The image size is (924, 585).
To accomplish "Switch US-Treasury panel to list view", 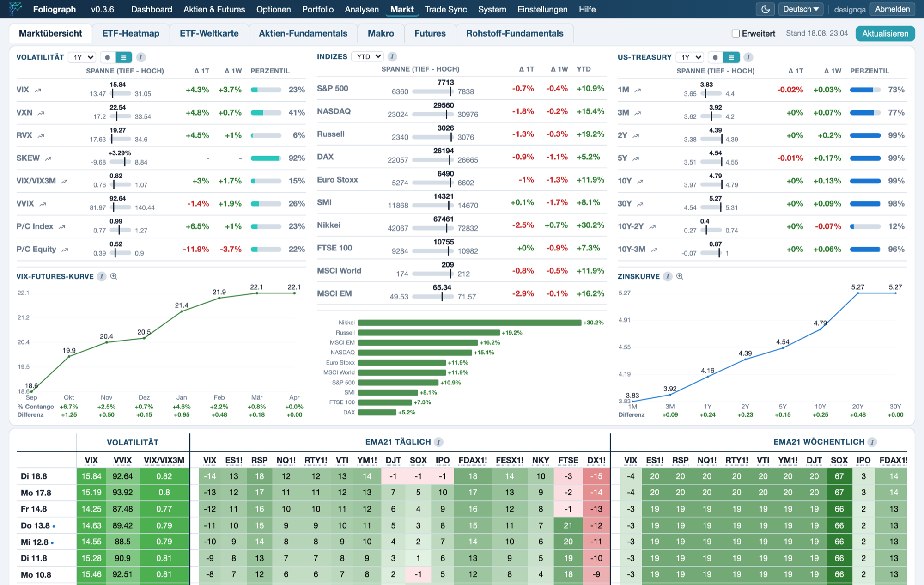I will [x=731, y=57].
